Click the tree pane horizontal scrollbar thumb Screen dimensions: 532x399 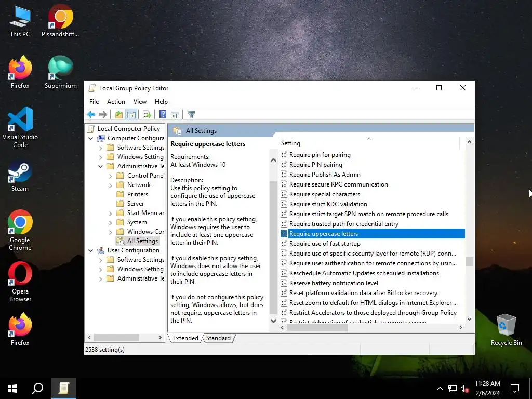[x=116, y=338]
